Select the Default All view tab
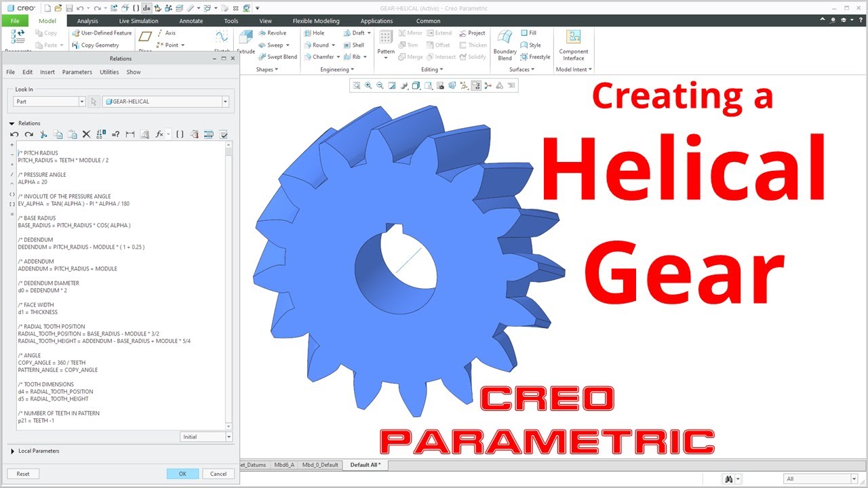 365,465
